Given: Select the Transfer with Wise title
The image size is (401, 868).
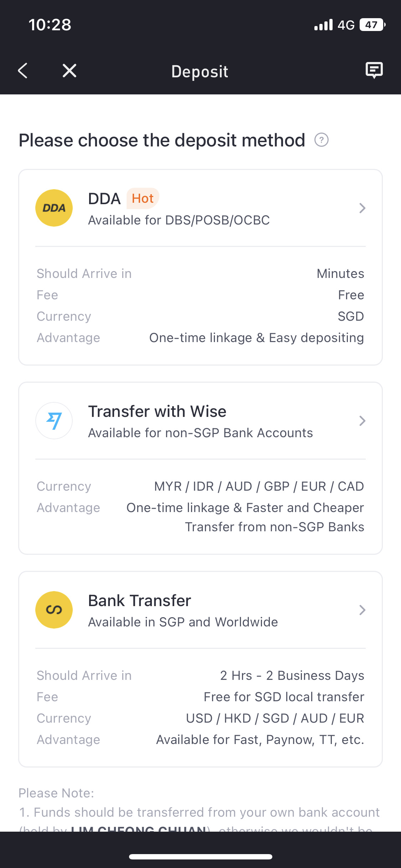Looking at the screenshot, I should [157, 412].
